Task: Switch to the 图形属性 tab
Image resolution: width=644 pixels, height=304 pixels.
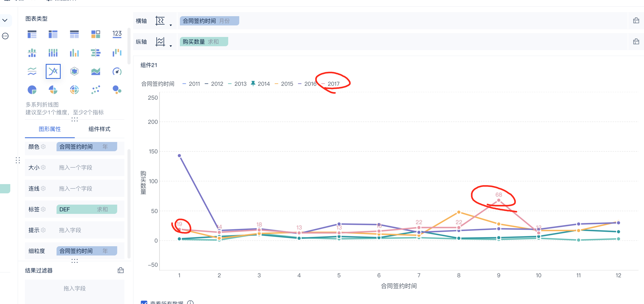Action: tap(50, 129)
